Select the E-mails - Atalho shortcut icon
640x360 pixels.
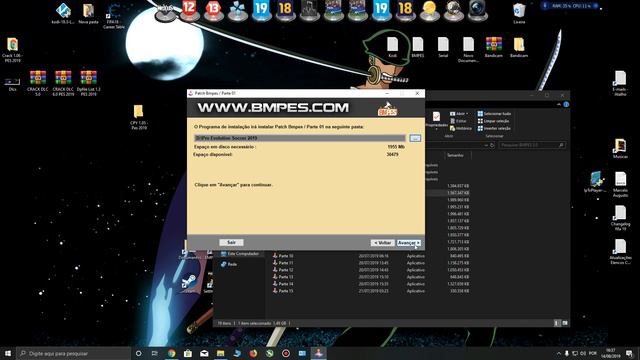coord(620,83)
